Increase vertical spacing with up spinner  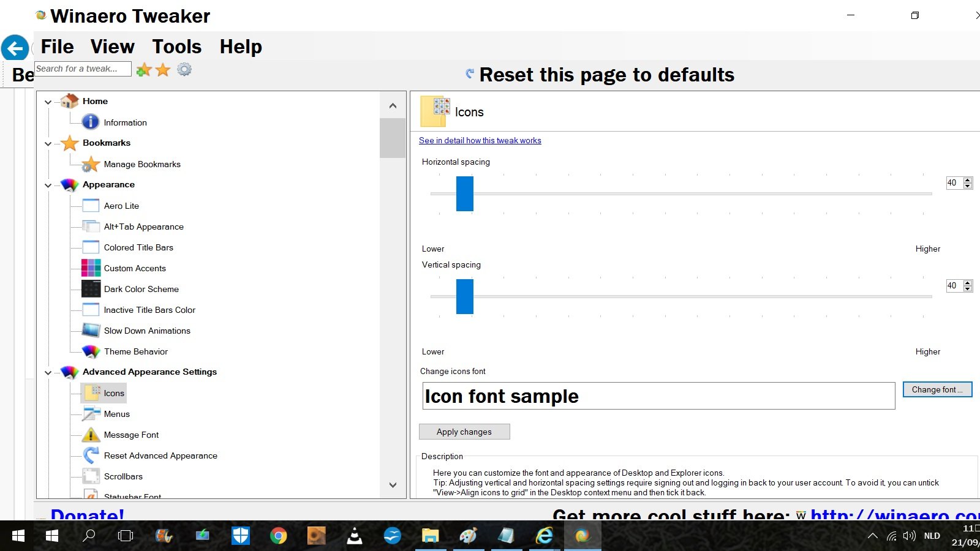tap(968, 283)
